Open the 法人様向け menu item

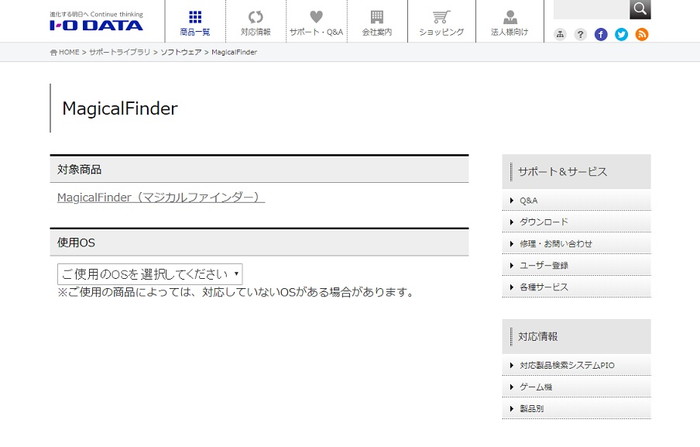click(509, 22)
